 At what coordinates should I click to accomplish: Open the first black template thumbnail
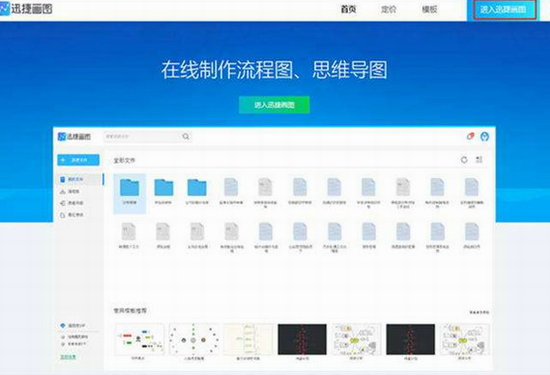[302, 339]
